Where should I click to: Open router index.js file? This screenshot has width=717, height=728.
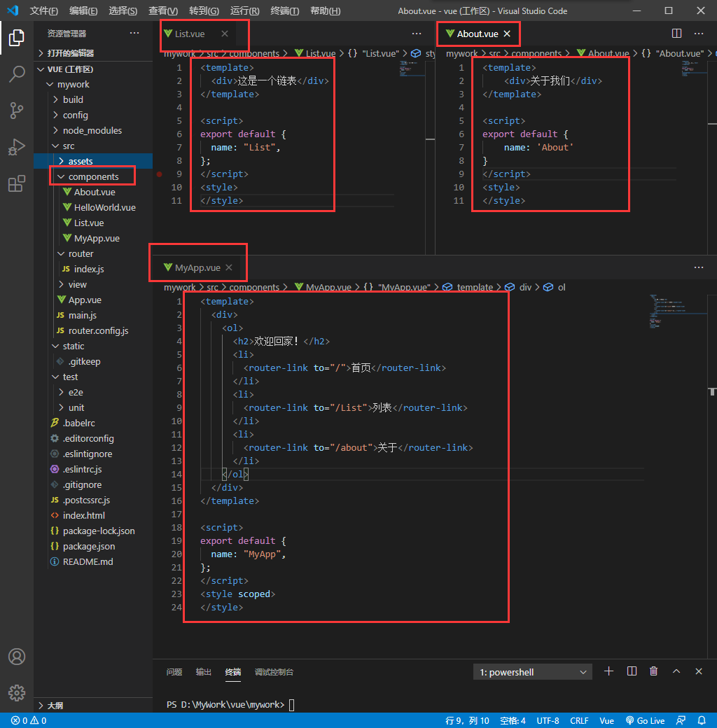pos(93,269)
